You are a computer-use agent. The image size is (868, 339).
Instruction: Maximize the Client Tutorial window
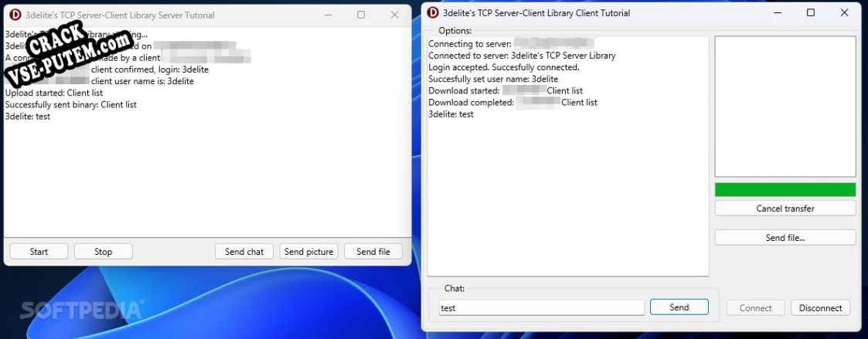(811, 12)
